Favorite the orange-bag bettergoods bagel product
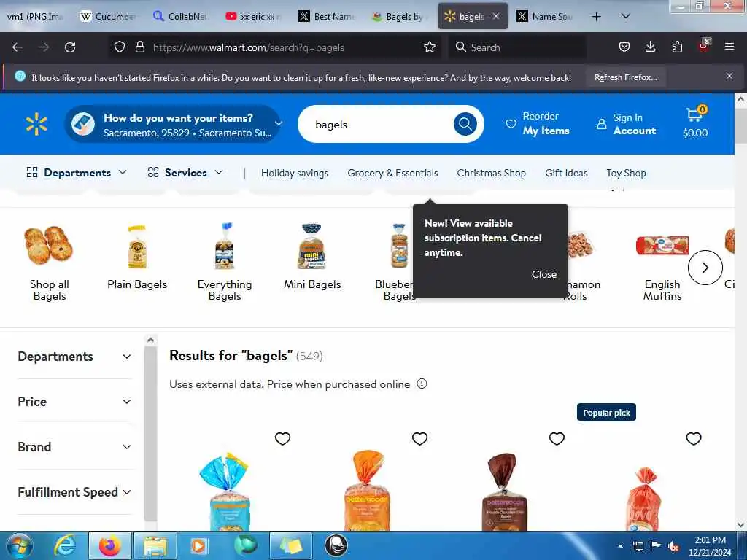747x560 pixels. 419,438
